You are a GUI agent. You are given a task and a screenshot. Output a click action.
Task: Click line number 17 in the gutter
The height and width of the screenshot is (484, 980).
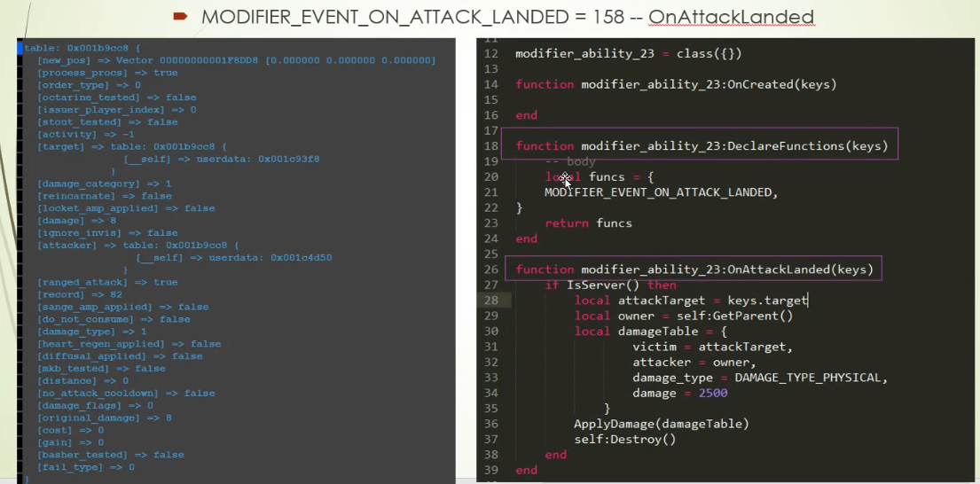pos(491,130)
